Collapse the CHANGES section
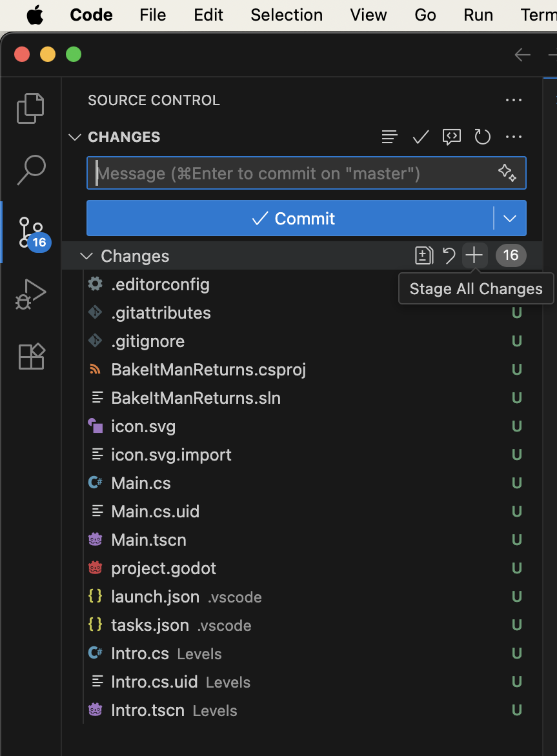The width and height of the screenshot is (557, 756). coord(75,137)
